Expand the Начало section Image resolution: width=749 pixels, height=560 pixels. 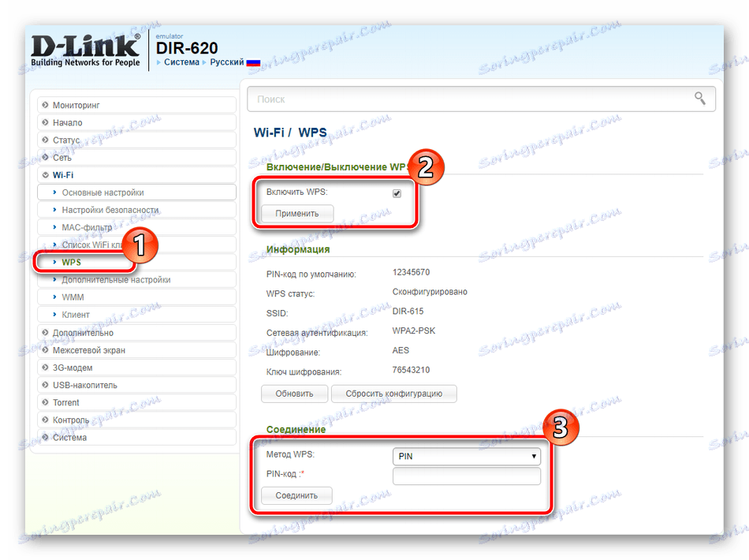pyautogui.click(x=136, y=123)
